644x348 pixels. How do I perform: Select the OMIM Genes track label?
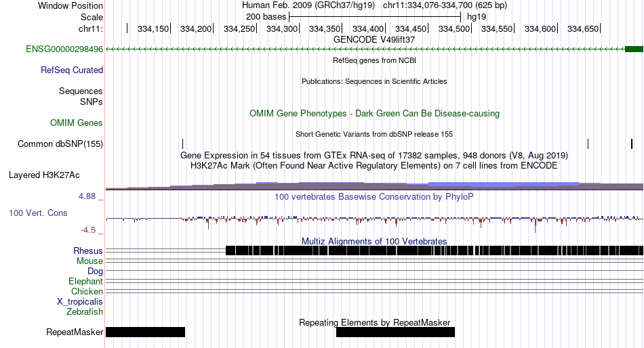[x=77, y=123]
